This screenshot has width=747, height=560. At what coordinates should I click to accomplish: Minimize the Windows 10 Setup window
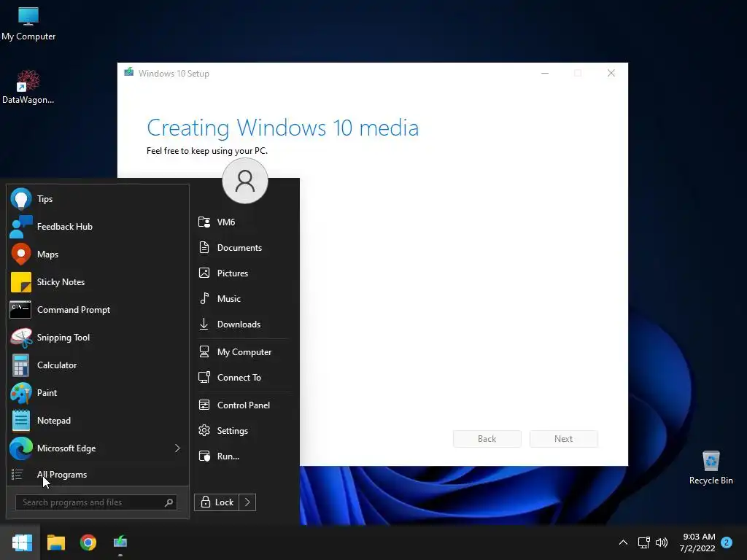[545, 74]
